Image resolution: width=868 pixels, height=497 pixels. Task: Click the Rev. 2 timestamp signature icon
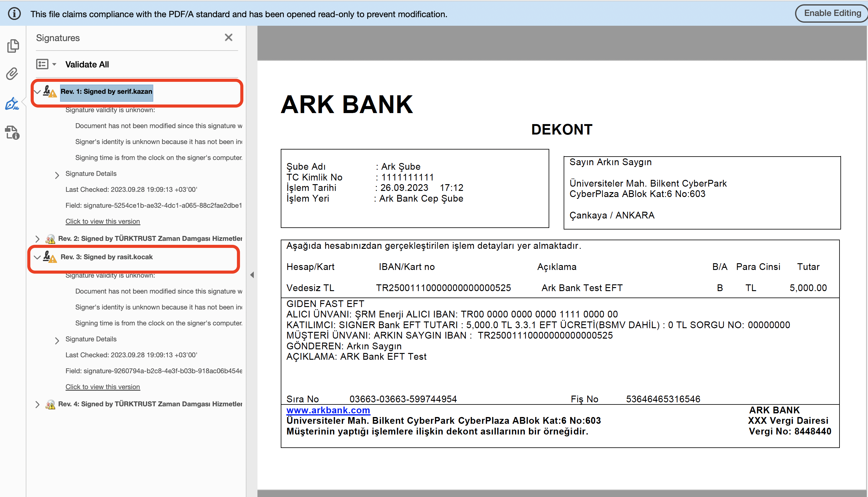(50, 239)
